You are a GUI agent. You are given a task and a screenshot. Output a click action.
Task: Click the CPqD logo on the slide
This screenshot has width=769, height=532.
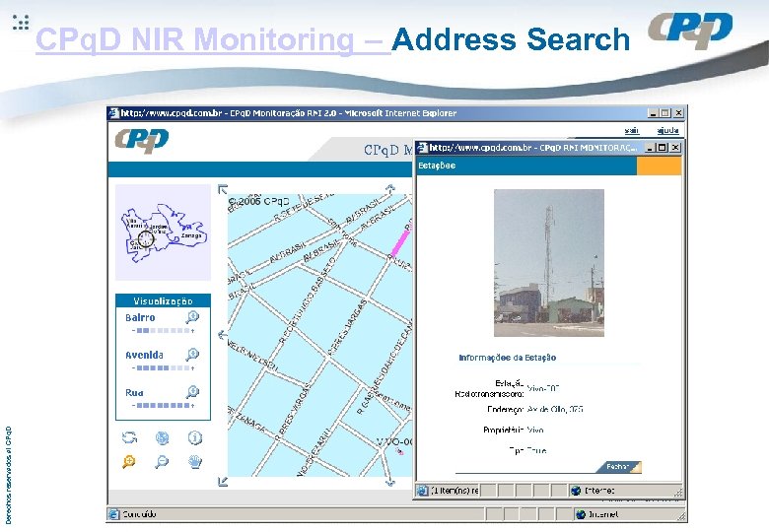point(690,31)
